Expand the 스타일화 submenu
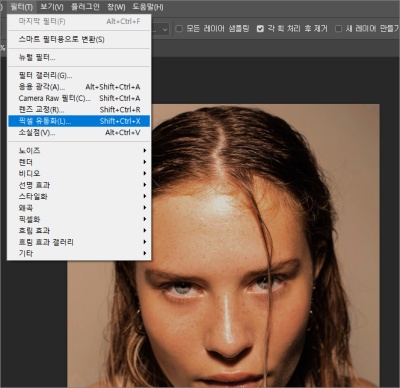This screenshot has width=400, height=388. point(79,196)
